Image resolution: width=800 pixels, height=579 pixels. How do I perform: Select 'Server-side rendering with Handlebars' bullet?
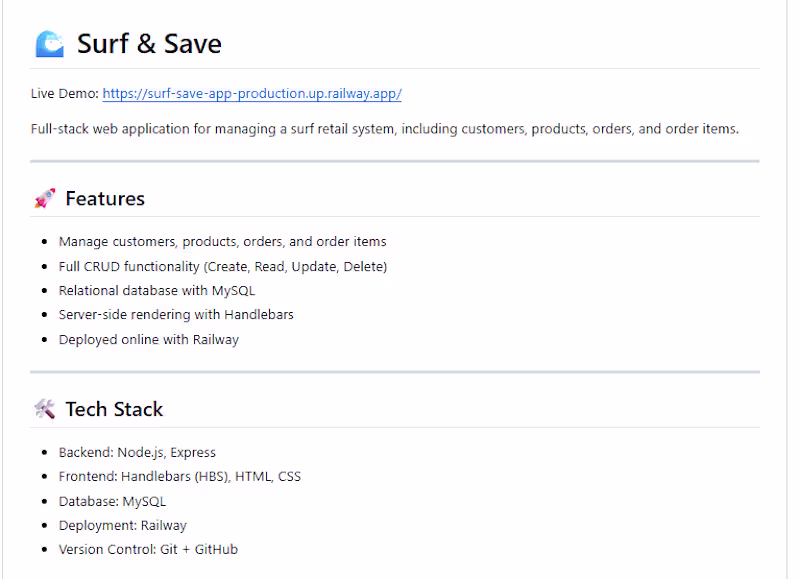(176, 315)
